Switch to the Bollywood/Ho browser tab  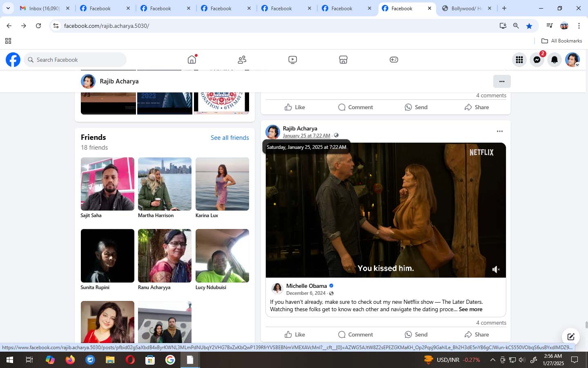tap(466, 8)
